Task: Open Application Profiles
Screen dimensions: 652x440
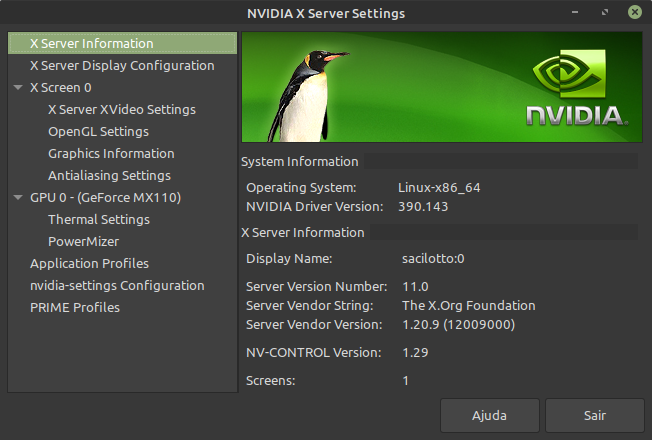Action: point(89,264)
